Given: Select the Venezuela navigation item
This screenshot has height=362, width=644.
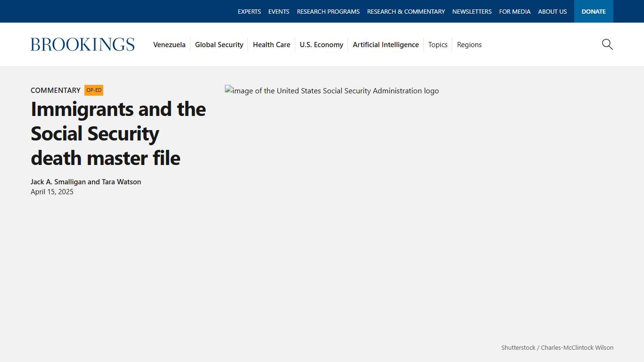Looking at the screenshot, I should tap(169, 44).
